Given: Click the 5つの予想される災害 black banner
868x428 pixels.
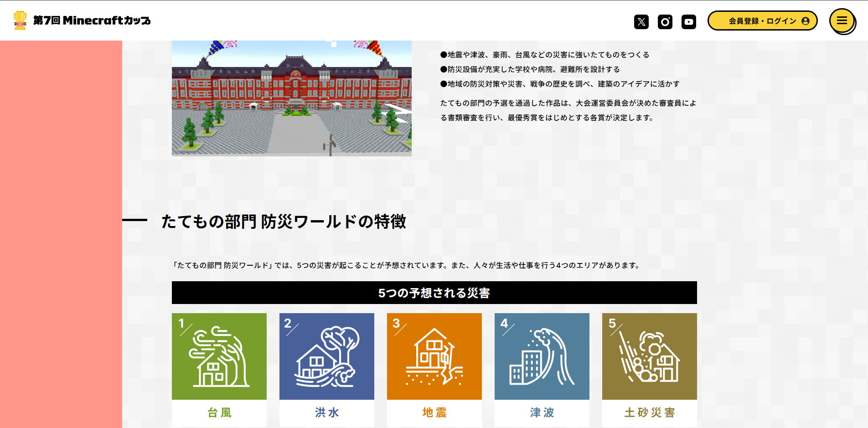Looking at the screenshot, I should (434, 293).
